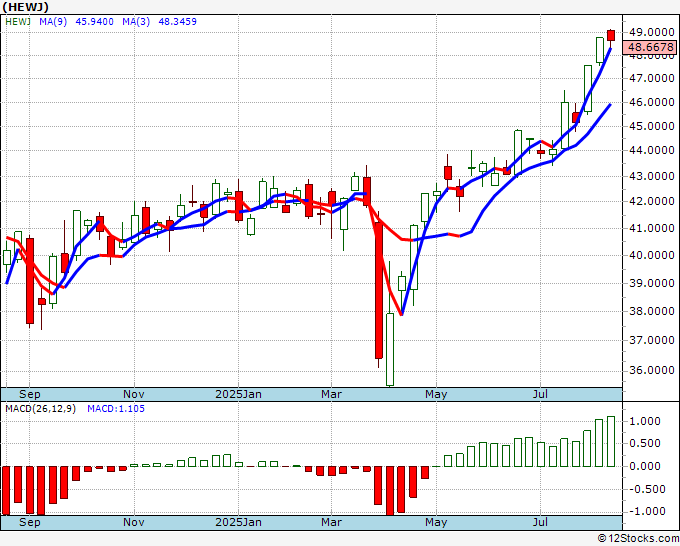Click the 43.0000 price axis label
The width and height of the screenshot is (680, 546).
pos(652,177)
